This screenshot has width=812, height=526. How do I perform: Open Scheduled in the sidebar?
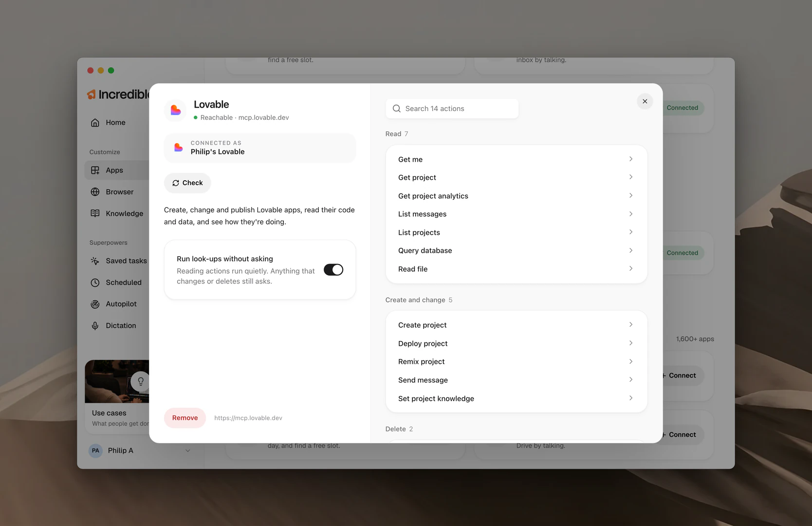[117, 282]
